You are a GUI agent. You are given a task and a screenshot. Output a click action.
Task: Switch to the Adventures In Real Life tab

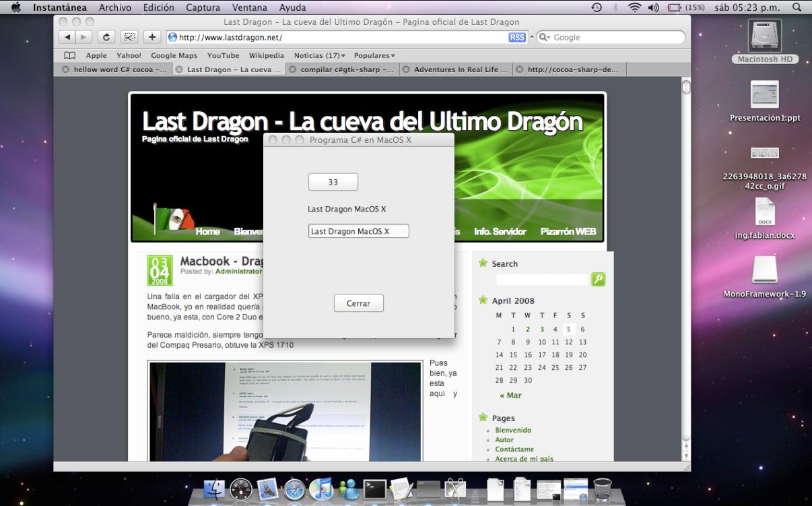coord(458,69)
